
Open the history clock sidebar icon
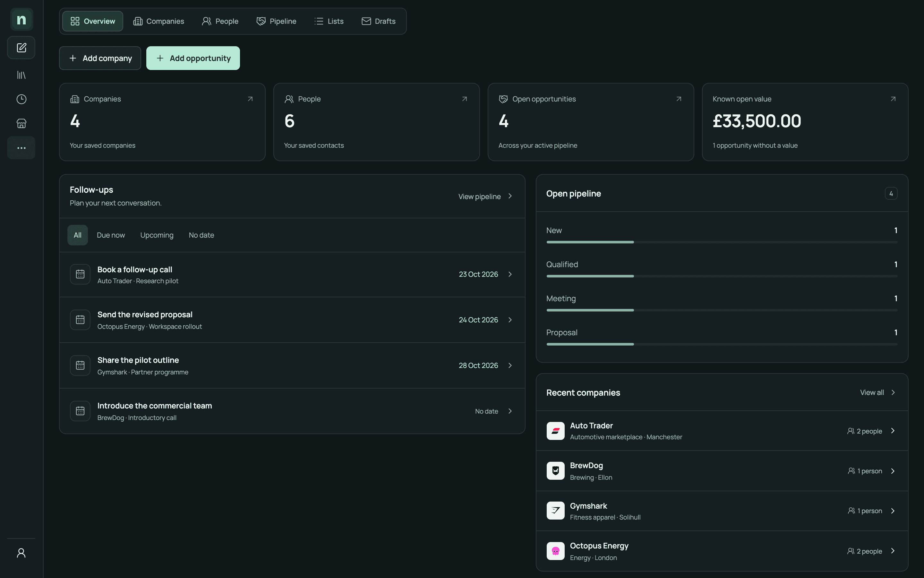[x=21, y=99]
